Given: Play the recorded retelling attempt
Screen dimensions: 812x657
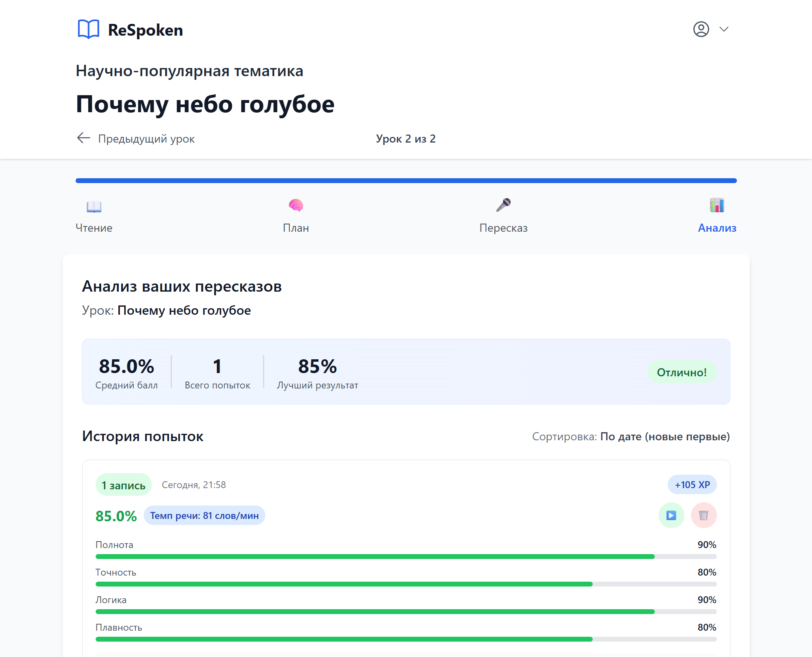Looking at the screenshot, I should coord(671,515).
